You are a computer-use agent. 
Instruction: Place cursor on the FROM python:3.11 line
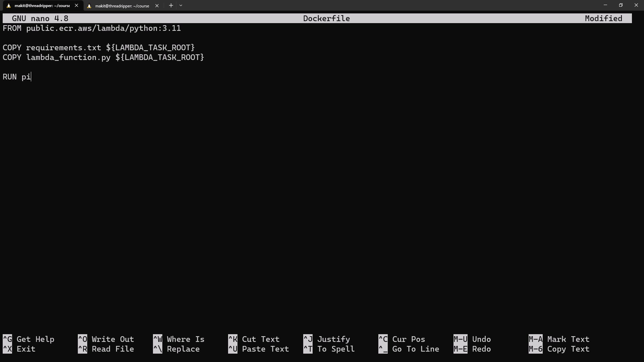pyautogui.click(x=92, y=28)
